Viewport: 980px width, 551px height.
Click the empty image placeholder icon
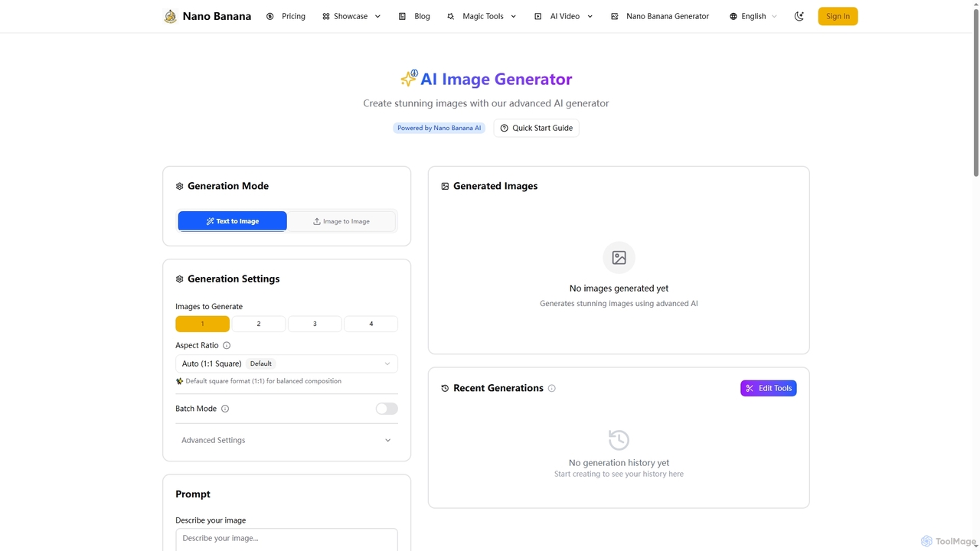click(619, 258)
